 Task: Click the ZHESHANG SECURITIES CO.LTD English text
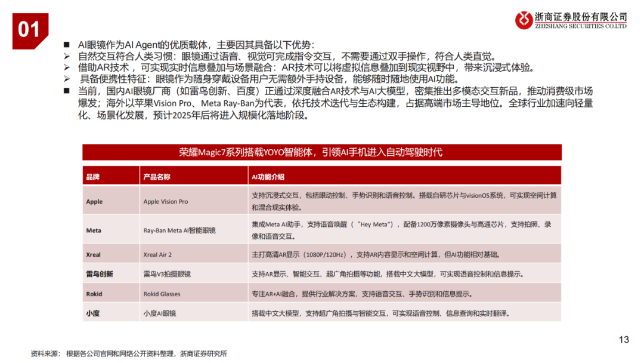coord(581,26)
